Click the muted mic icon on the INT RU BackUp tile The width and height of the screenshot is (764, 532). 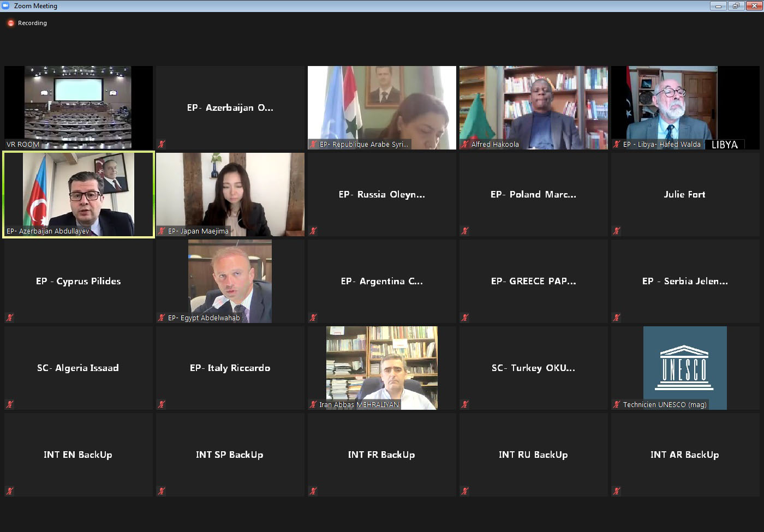(x=465, y=491)
